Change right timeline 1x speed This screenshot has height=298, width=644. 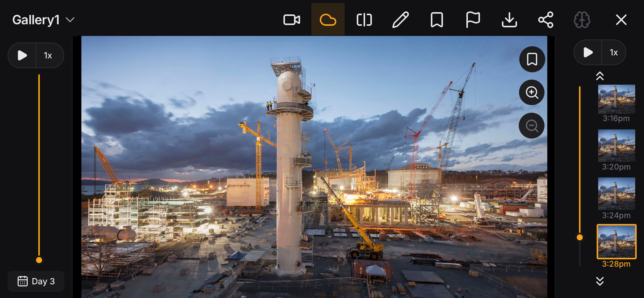614,52
